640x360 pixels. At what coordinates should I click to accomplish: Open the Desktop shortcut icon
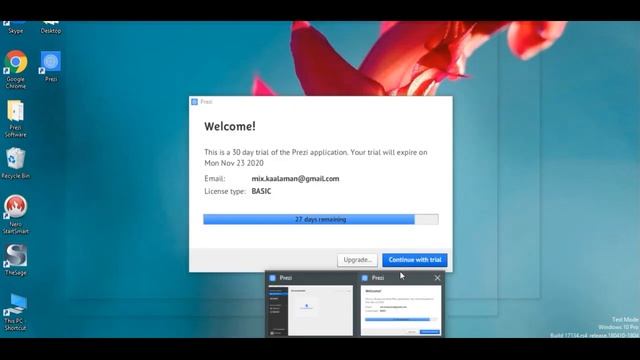pyautogui.click(x=51, y=28)
